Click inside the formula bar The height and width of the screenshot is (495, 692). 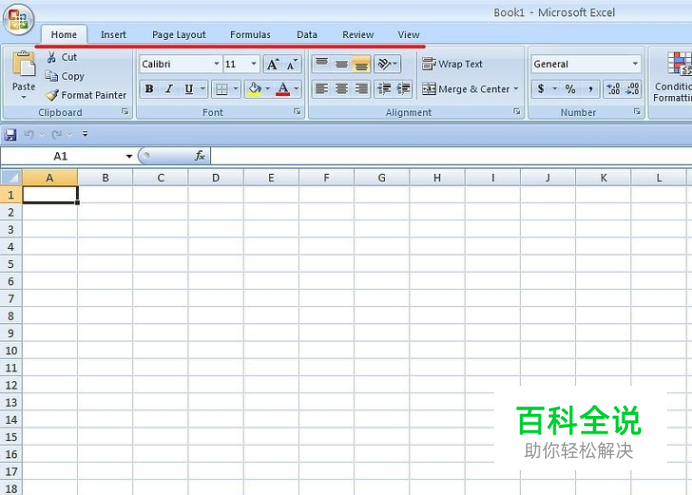pyautogui.click(x=450, y=156)
